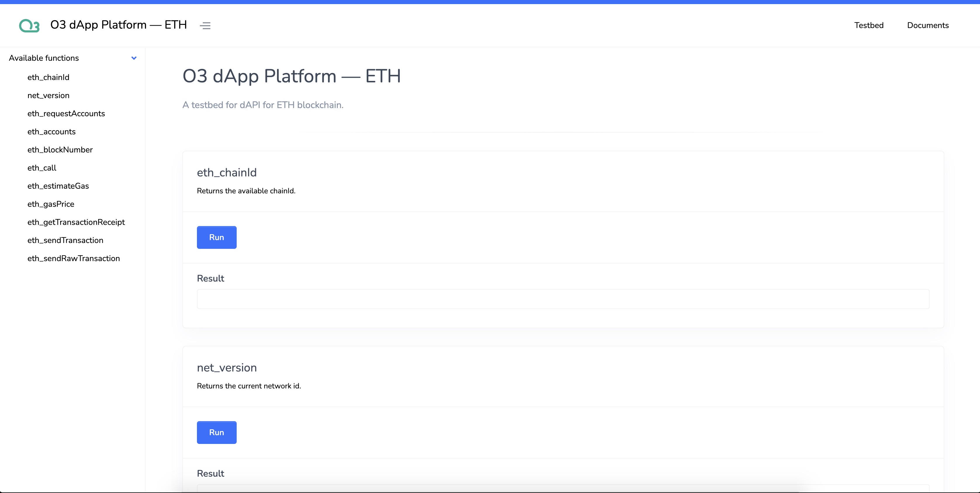Jump to eth_accounts in sidebar

[51, 132]
